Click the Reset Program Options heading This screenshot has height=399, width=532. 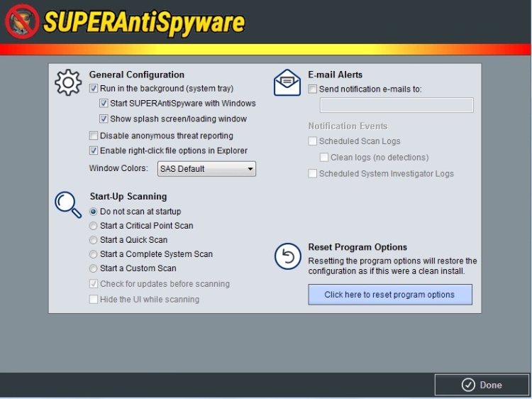click(x=358, y=247)
